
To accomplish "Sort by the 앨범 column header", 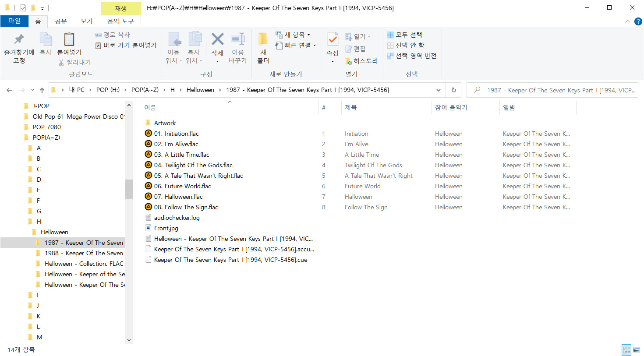I will [x=509, y=107].
